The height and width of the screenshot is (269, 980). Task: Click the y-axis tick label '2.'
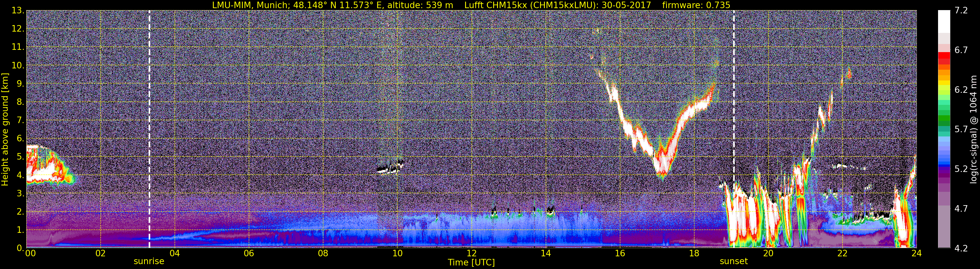tap(20, 212)
